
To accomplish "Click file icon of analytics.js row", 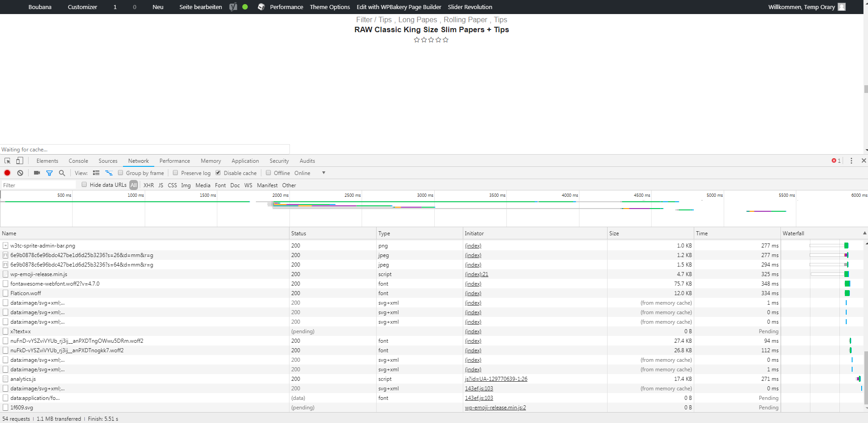I will coord(5,379).
